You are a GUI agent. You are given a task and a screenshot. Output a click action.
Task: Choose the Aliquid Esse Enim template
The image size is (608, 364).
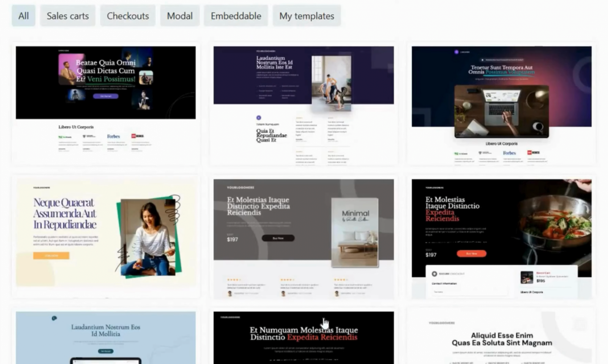click(501, 337)
